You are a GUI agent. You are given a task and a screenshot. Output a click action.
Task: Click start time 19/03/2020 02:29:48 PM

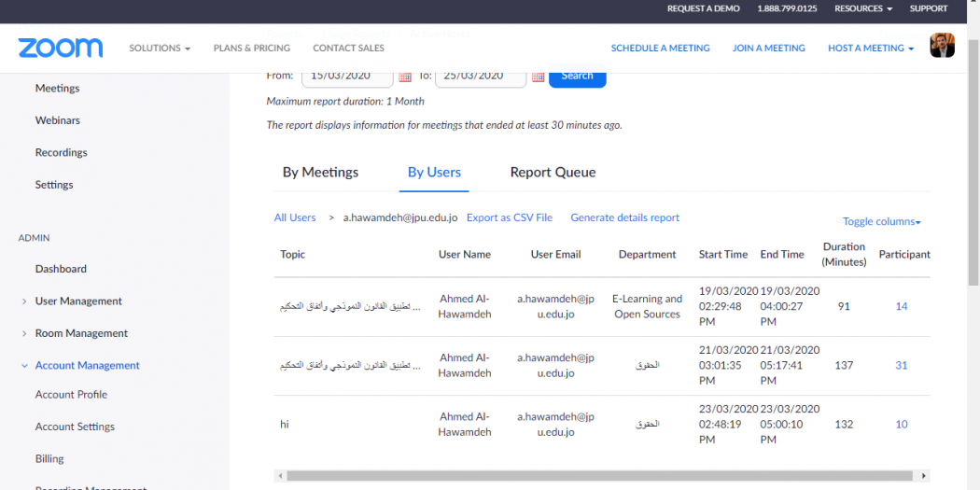point(728,306)
